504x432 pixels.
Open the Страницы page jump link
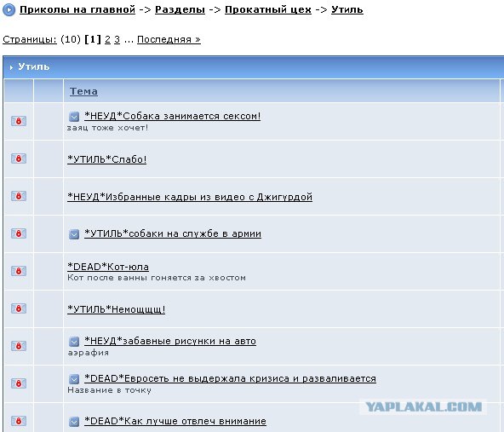[30, 39]
